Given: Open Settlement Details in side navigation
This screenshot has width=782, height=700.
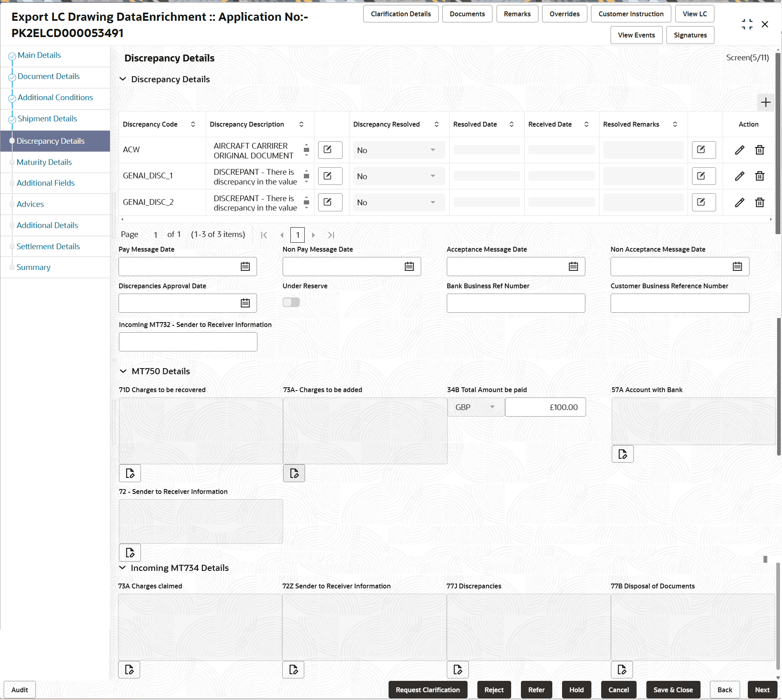Looking at the screenshot, I should (48, 246).
